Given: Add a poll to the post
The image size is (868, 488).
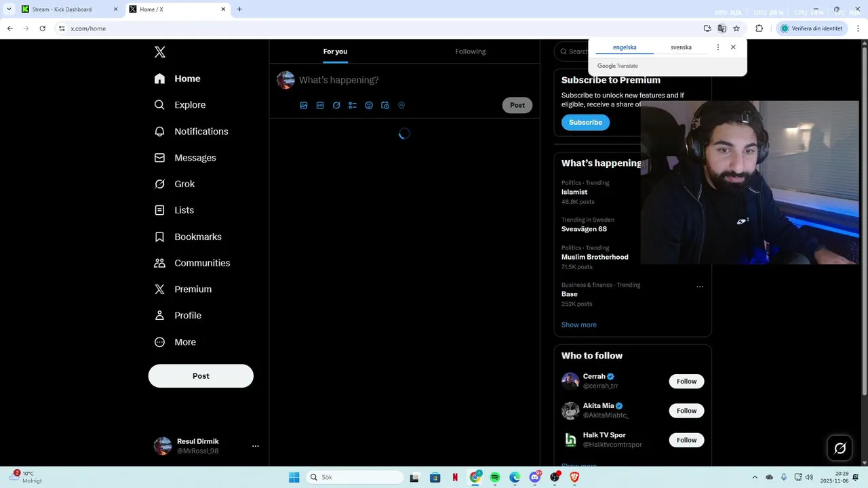Looking at the screenshot, I should (353, 105).
